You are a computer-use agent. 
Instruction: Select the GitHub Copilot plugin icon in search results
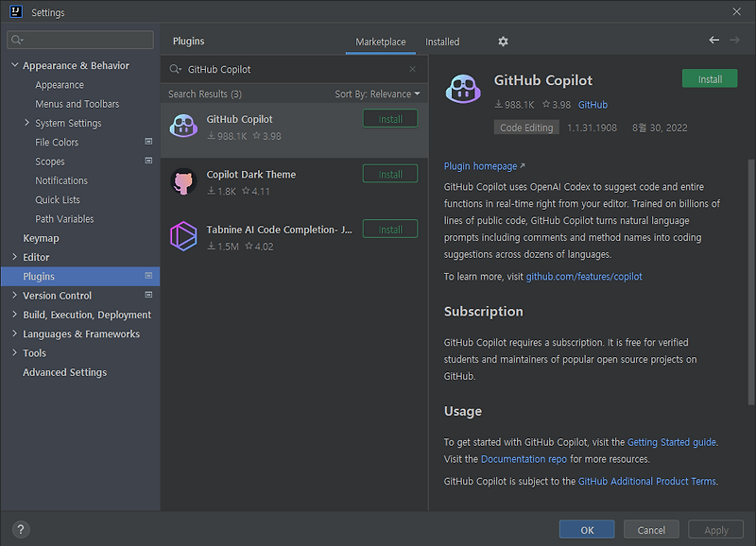coord(183,125)
